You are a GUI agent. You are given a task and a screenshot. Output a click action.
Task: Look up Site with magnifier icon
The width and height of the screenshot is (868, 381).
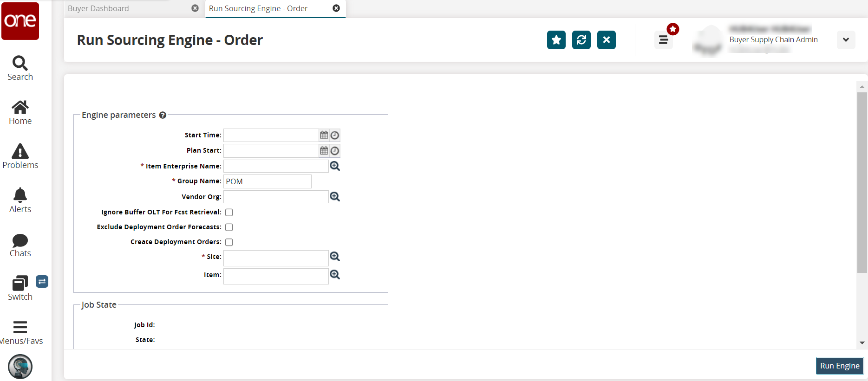(335, 256)
